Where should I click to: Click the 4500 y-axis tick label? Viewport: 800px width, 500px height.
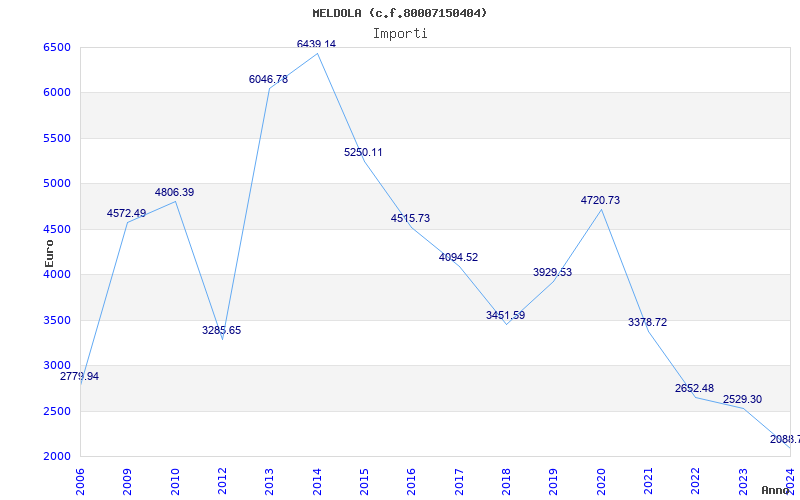[x=56, y=230]
